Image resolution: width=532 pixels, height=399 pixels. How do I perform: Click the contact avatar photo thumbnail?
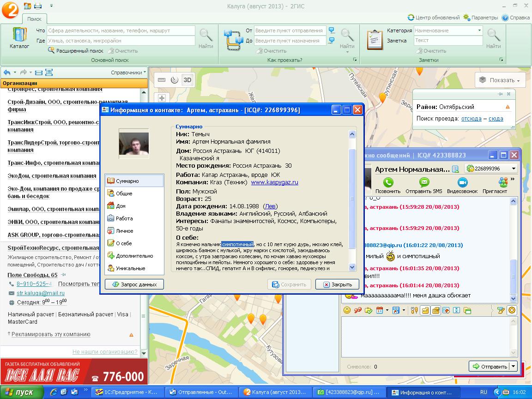coord(133,143)
